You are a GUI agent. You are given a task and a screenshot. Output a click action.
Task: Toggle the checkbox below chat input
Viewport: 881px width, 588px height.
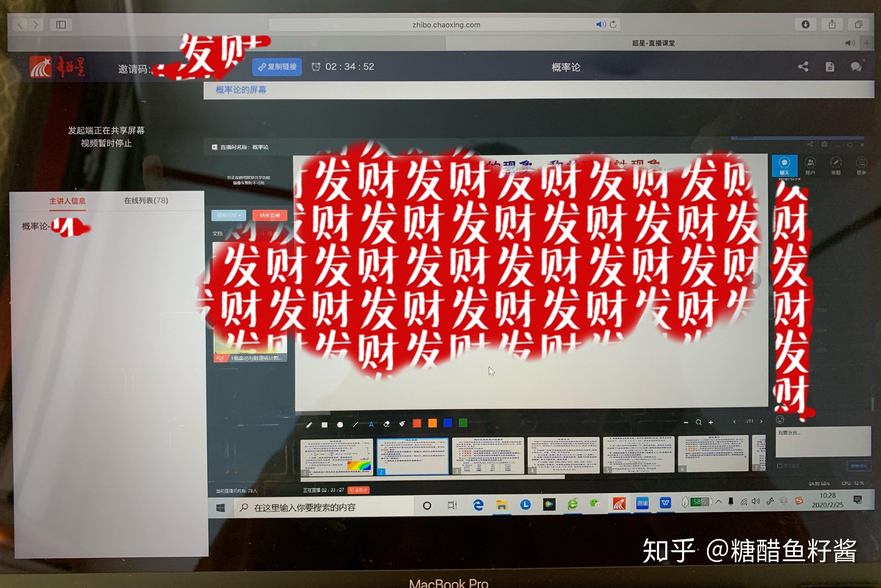pyautogui.click(x=780, y=466)
